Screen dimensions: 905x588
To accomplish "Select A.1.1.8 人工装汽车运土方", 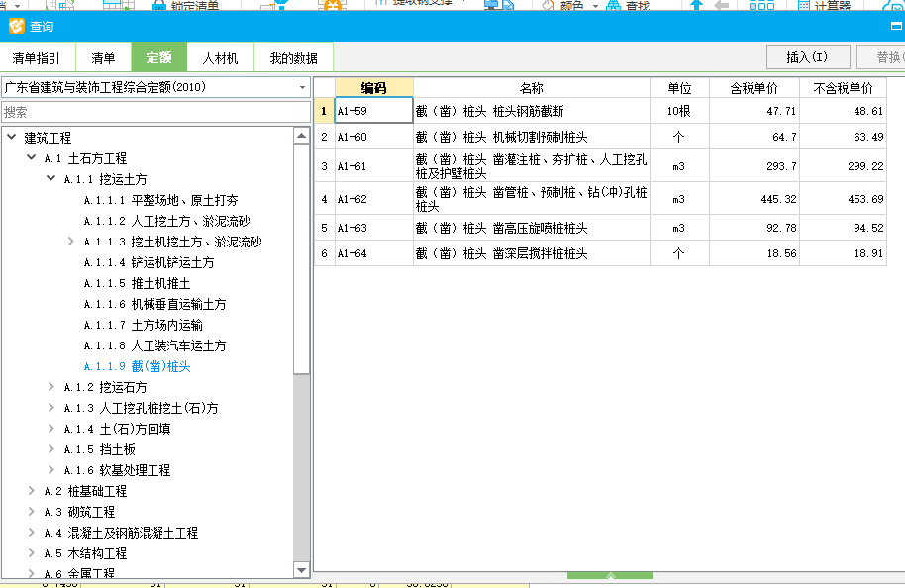I will (154, 345).
